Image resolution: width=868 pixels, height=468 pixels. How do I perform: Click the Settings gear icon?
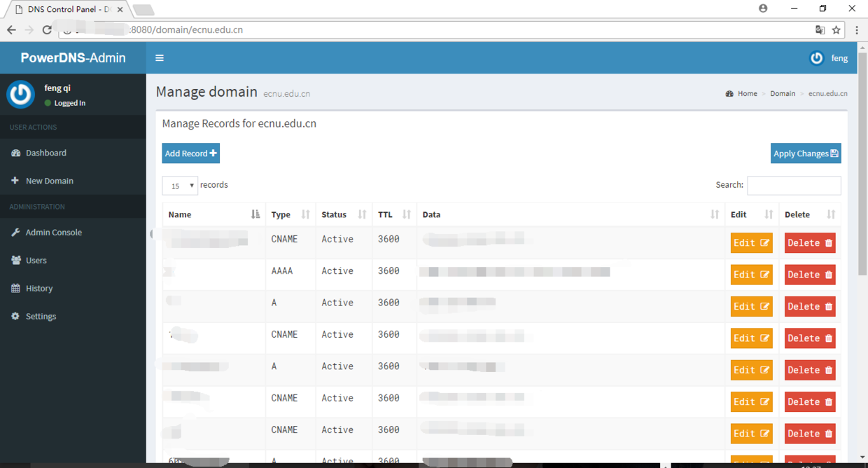pyautogui.click(x=15, y=316)
